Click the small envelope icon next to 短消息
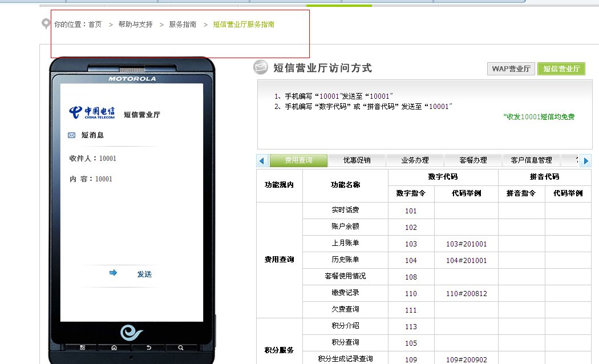 [71, 135]
